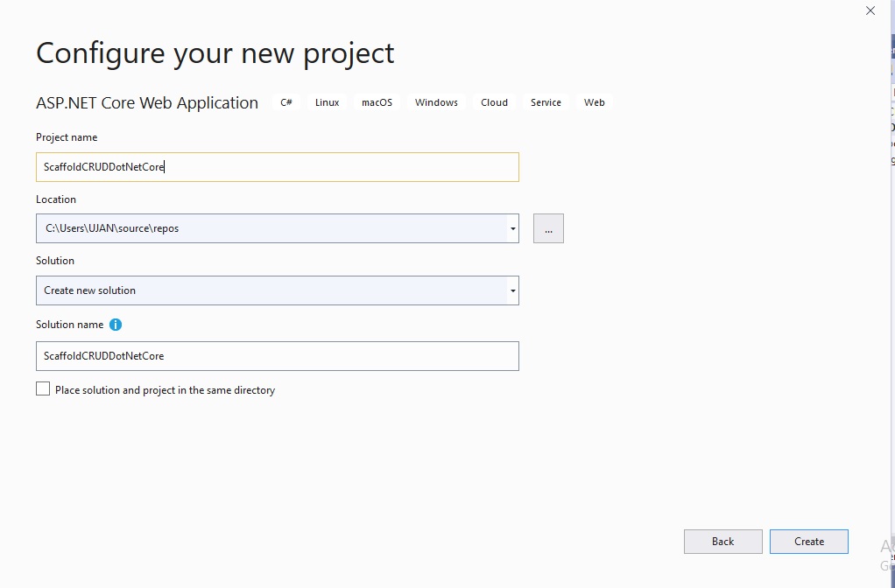This screenshot has width=895, height=588.
Task: Select the Linux platform tag
Action: coord(327,102)
